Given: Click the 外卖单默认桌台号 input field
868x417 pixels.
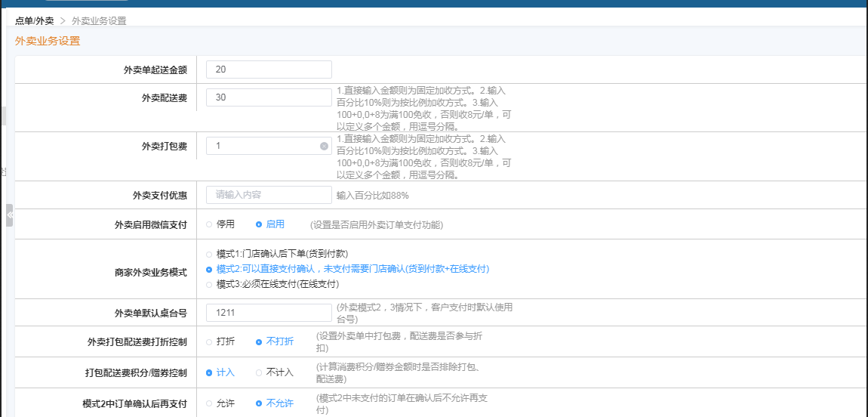Looking at the screenshot, I should tap(268, 311).
